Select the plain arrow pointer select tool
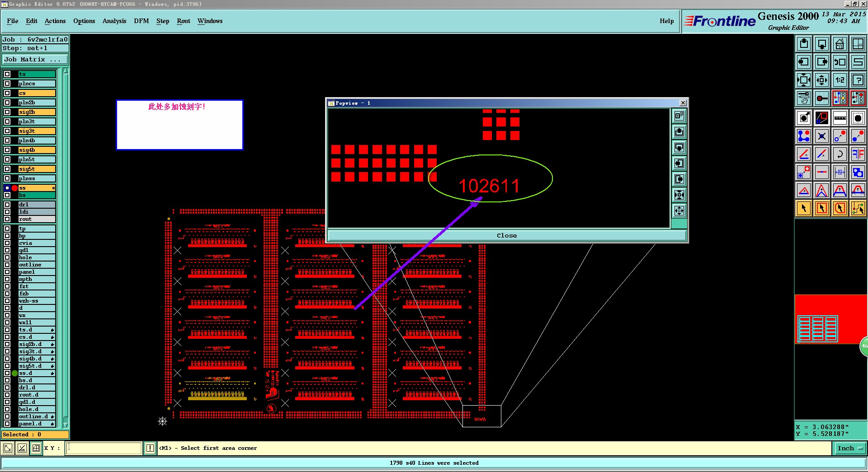Screen dimensions: 868x472 [x=804, y=208]
